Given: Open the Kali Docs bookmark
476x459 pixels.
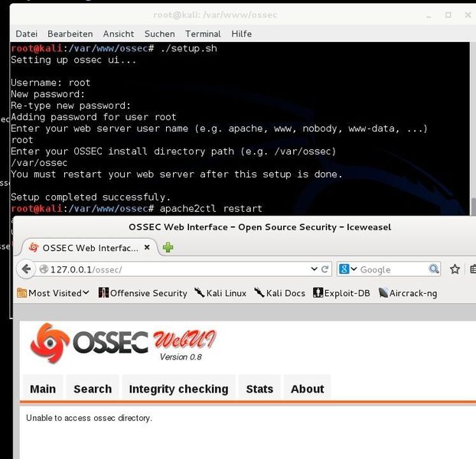Looking at the screenshot, I should pos(279,293).
